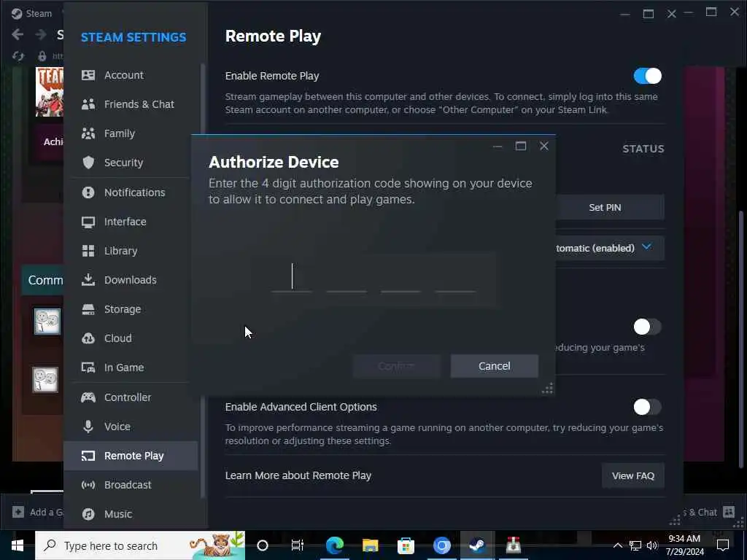
Task: Open the volume speaker tray icon
Action: pyautogui.click(x=652, y=545)
